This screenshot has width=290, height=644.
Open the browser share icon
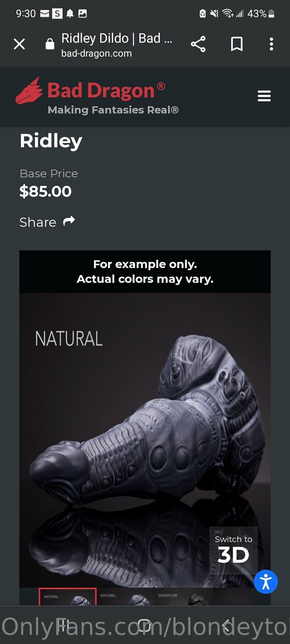[x=198, y=44]
